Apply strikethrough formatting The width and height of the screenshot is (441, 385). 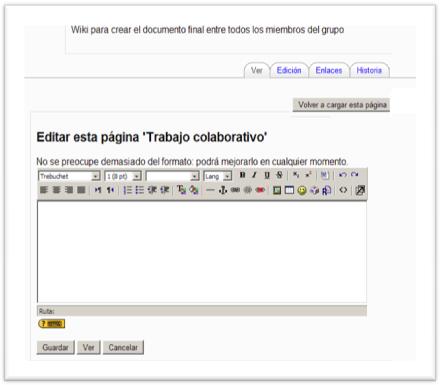coord(279,175)
